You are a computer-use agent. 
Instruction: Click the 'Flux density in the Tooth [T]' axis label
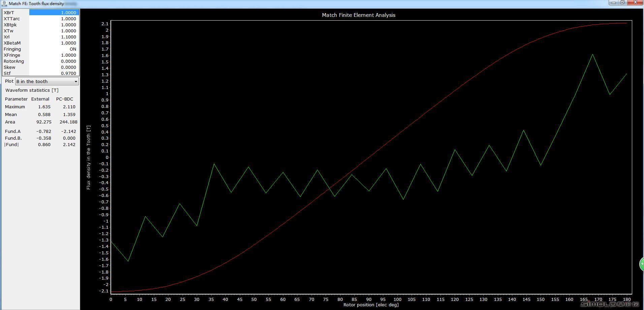tap(89, 158)
